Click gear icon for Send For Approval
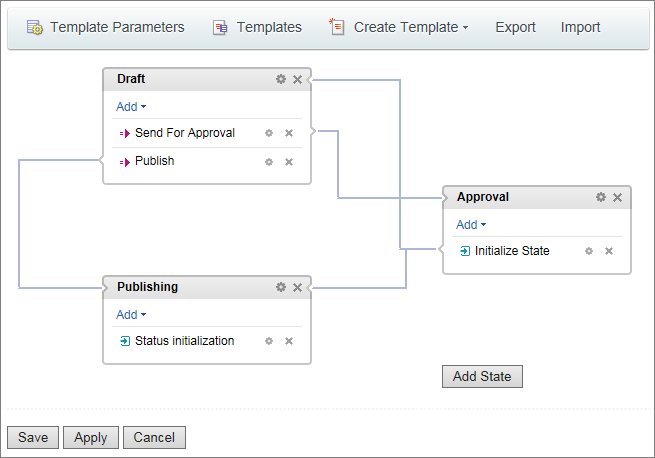This screenshot has height=458, width=655. pos(269,133)
